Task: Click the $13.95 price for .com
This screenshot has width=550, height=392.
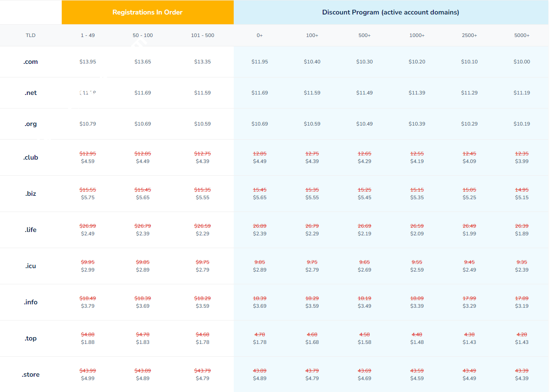Action: point(88,62)
